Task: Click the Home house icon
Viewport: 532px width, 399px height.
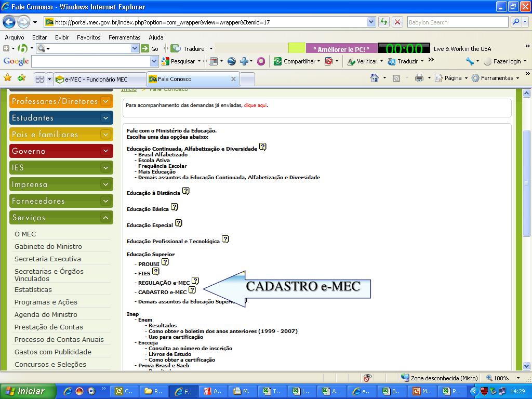Action: point(375,78)
